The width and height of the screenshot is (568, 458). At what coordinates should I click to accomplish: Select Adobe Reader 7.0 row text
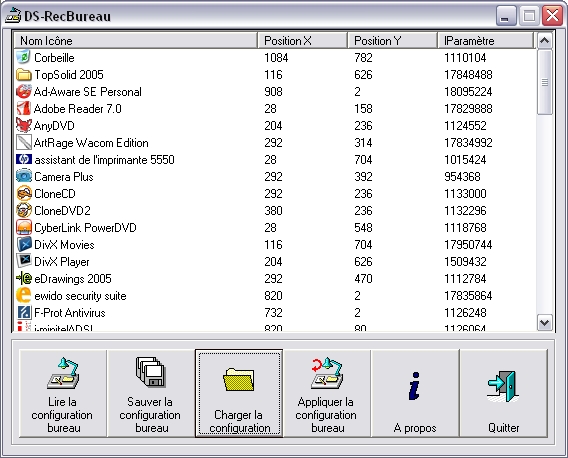[x=78, y=109]
